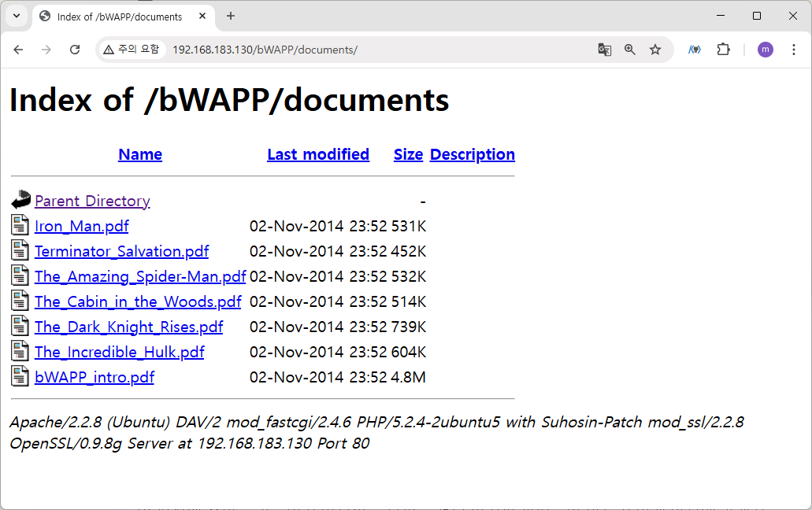Bookmark this page with the star icon
This screenshot has height=510, width=812.
(655, 50)
